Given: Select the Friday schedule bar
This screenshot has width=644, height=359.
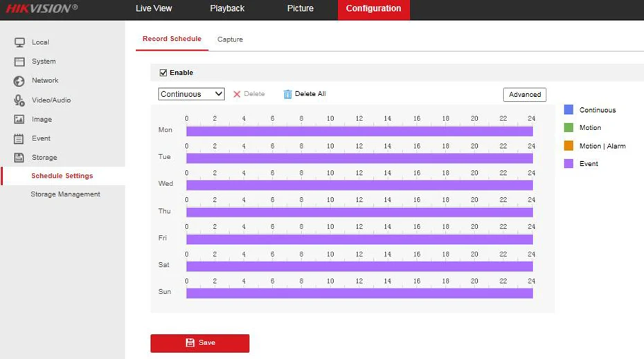Looking at the screenshot, I should click(x=359, y=239).
